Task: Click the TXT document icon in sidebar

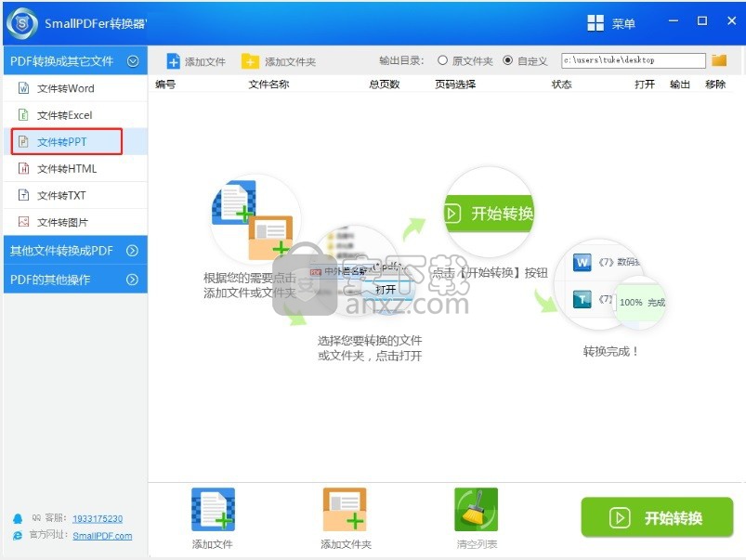Action: [x=23, y=195]
